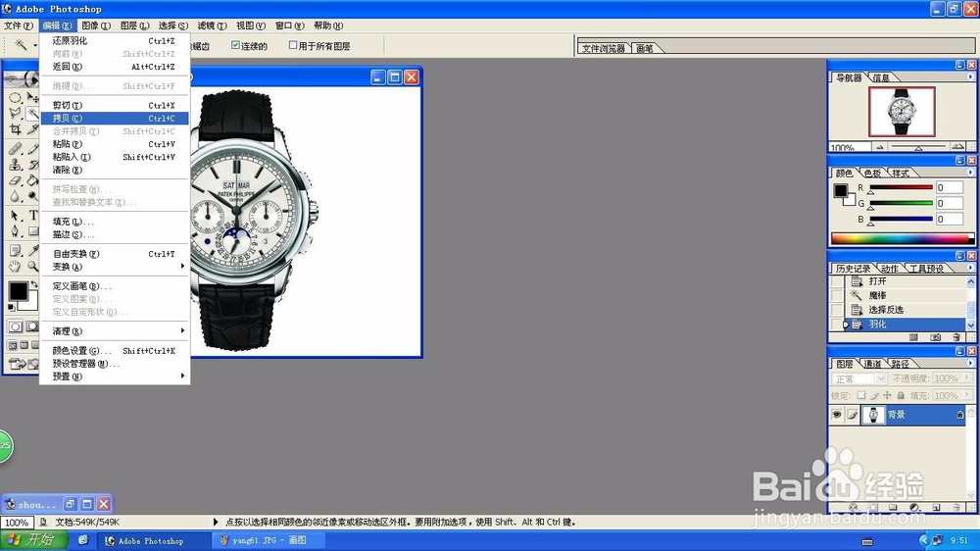Select the Pencil/Brush tool
The image size is (980, 551).
point(32,149)
